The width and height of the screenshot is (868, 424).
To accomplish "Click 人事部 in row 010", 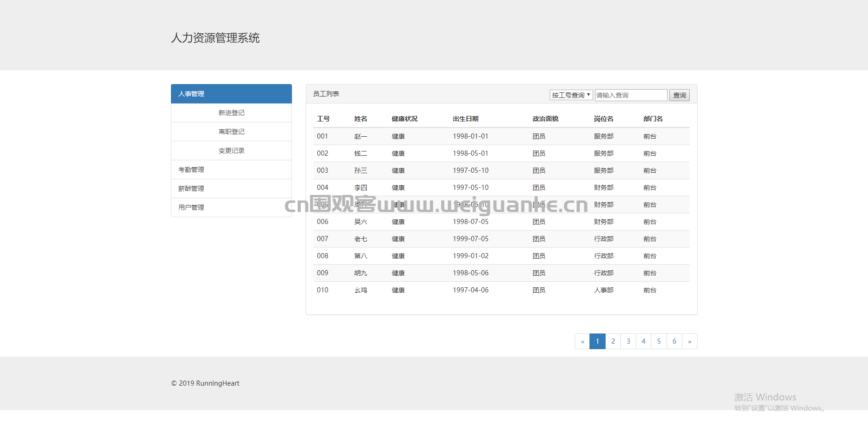I will coord(604,290).
